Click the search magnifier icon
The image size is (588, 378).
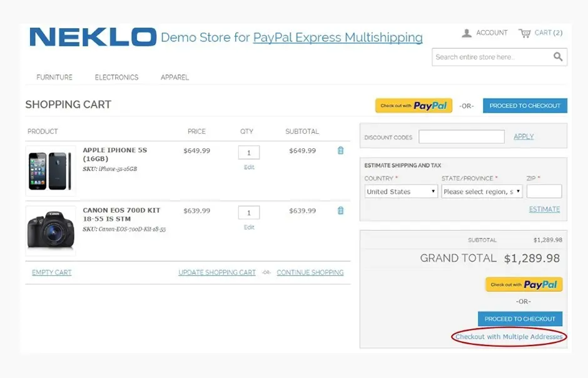click(558, 56)
